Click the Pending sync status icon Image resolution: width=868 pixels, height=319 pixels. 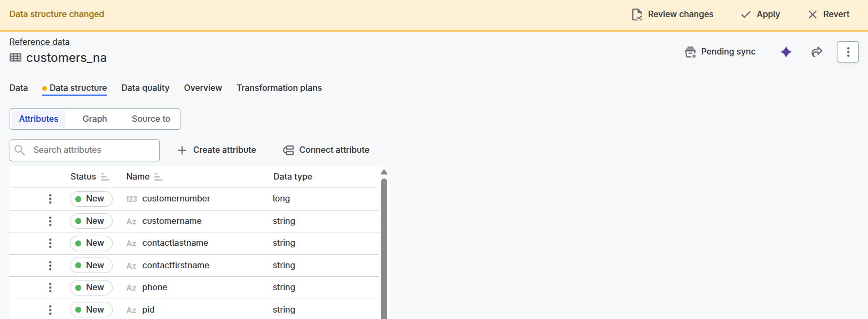[690, 52]
